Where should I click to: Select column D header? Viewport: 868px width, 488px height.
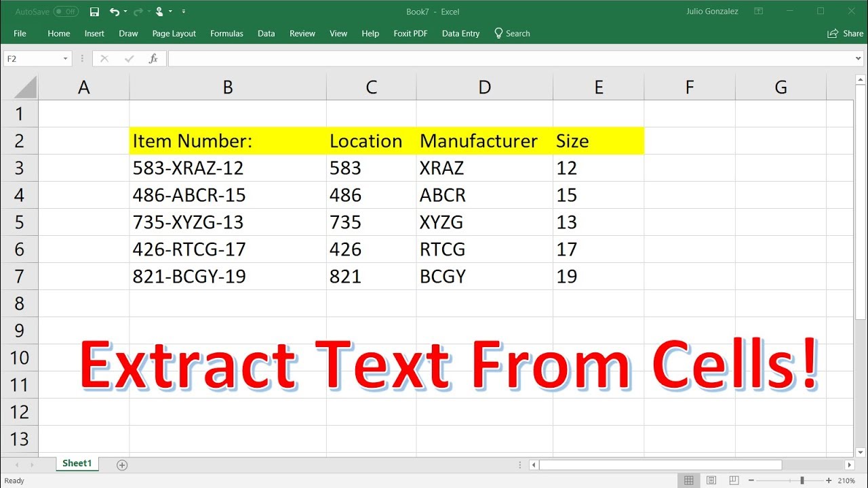pos(484,87)
